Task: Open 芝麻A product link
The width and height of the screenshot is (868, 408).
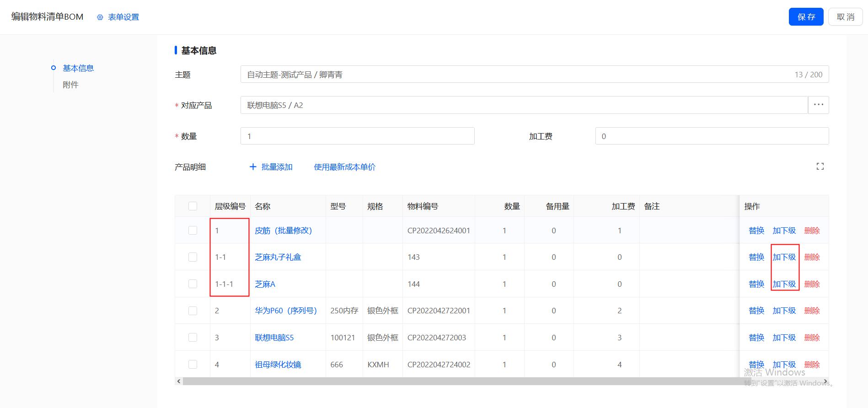Action: click(265, 284)
